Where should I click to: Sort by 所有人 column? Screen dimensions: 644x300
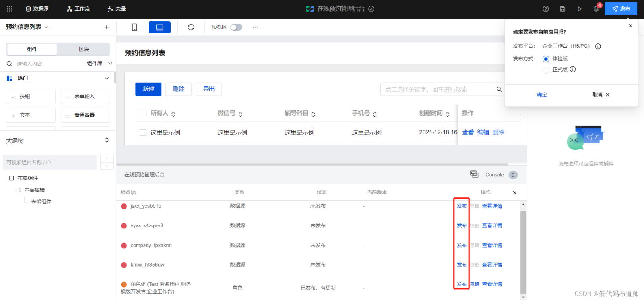tap(173, 114)
